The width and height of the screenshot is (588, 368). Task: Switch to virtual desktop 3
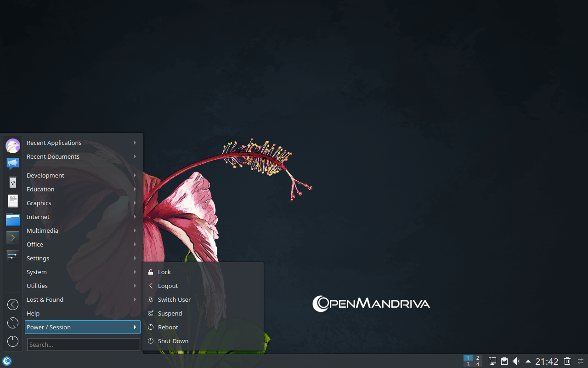tap(468, 364)
